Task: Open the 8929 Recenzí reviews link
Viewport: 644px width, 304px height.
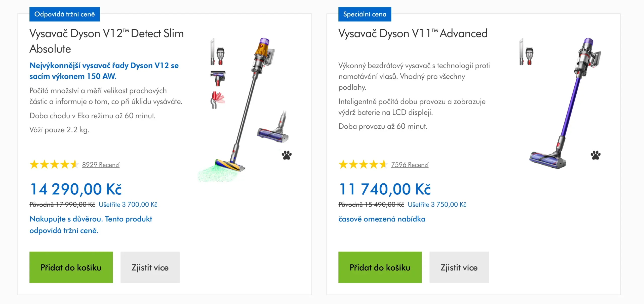Action: click(100, 165)
